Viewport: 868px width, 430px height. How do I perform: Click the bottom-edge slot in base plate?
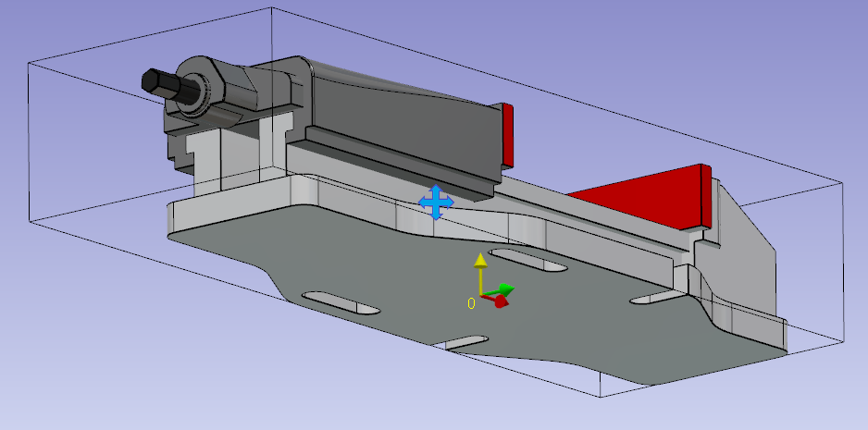pos(464,343)
